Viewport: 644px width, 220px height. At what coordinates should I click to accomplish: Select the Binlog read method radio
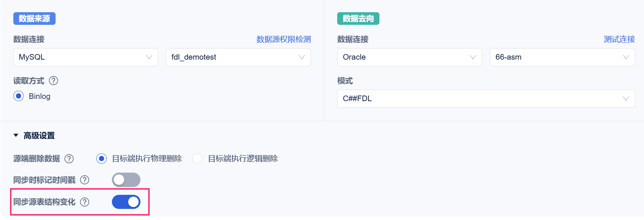coord(19,96)
